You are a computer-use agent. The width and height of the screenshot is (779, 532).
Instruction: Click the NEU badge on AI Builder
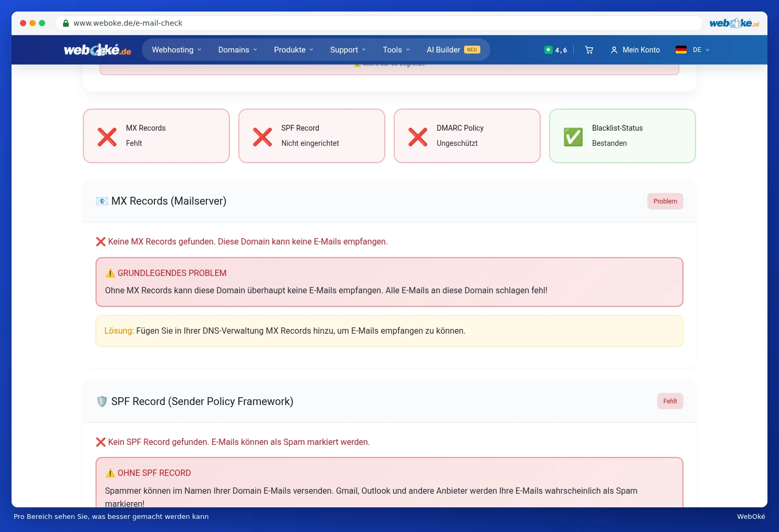pyautogui.click(x=472, y=50)
